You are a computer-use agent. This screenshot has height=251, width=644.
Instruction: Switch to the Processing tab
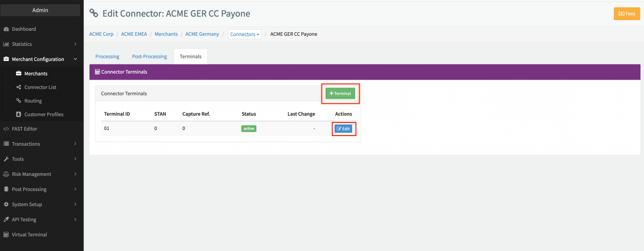tap(107, 56)
